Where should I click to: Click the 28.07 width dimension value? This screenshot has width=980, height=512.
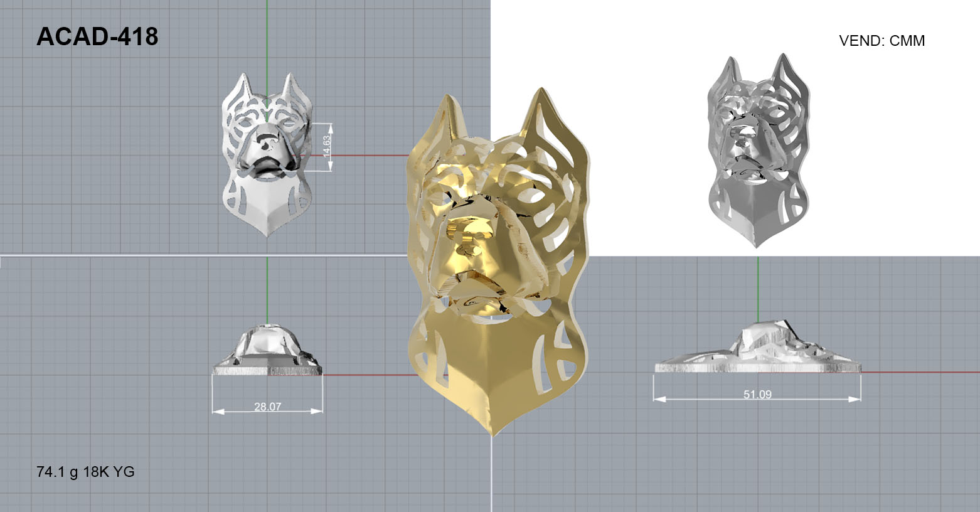tap(267, 407)
